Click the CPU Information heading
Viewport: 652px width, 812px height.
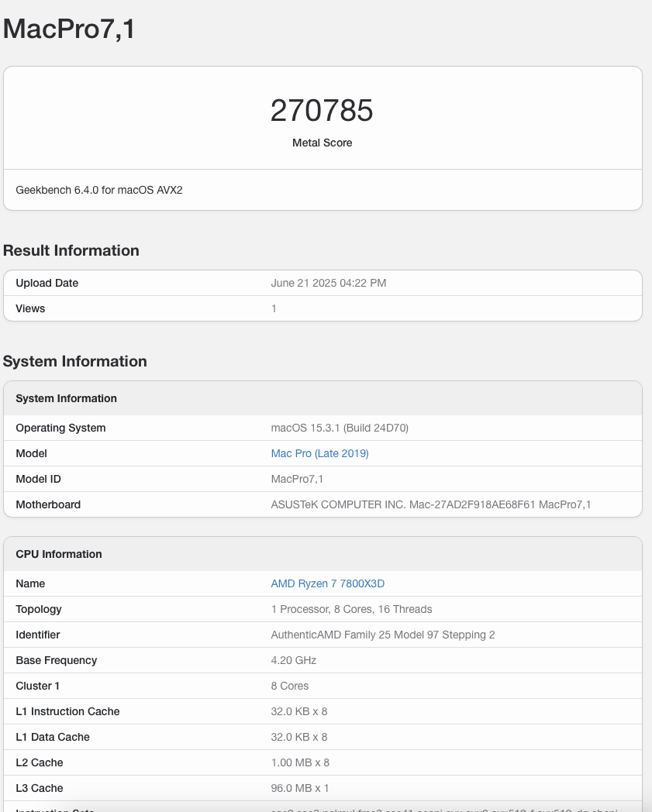click(58, 554)
